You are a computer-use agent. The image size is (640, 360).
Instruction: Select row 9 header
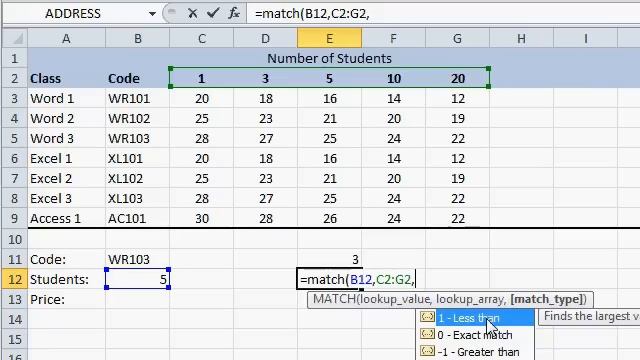[x=15, y=218]
